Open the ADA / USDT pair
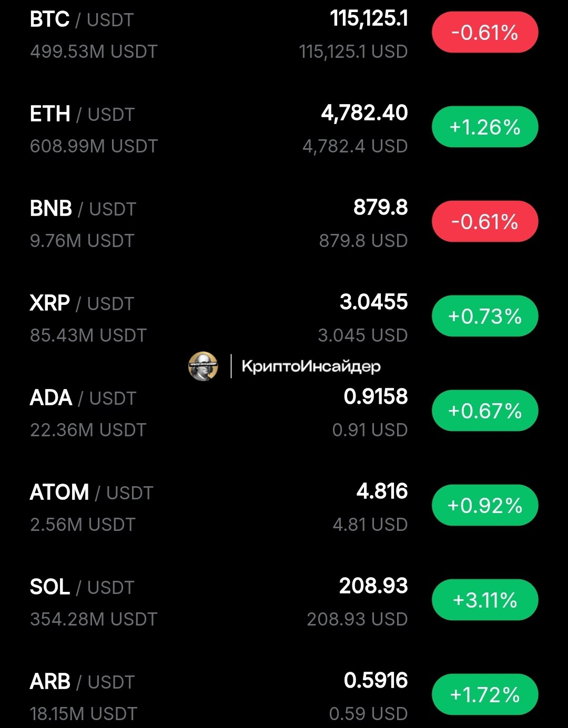568x728 pixels. click(284, 413)
